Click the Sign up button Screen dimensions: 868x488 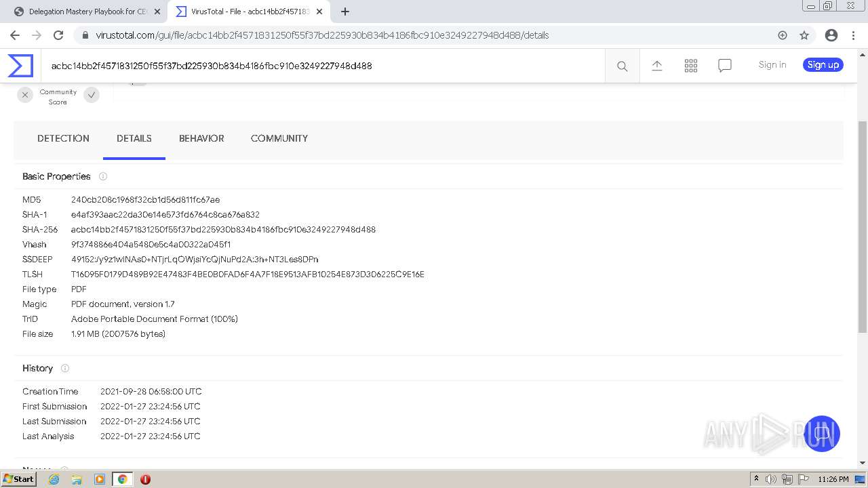[823, 65]
